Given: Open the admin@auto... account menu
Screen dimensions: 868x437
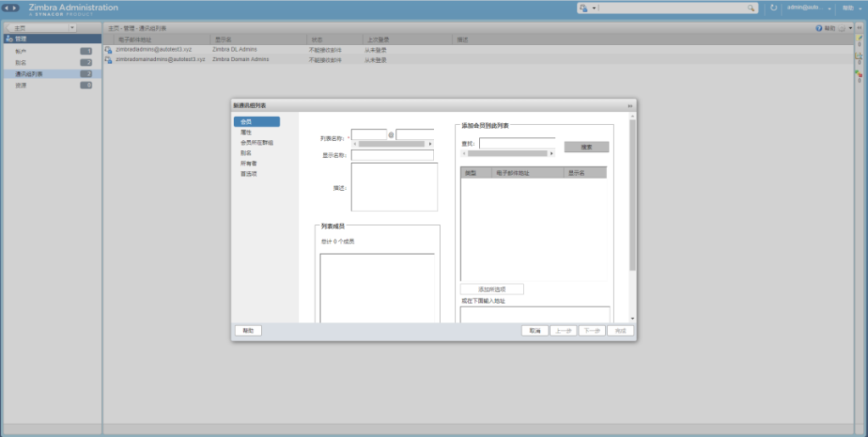Looking at the screenshot, I should [810, 8].
